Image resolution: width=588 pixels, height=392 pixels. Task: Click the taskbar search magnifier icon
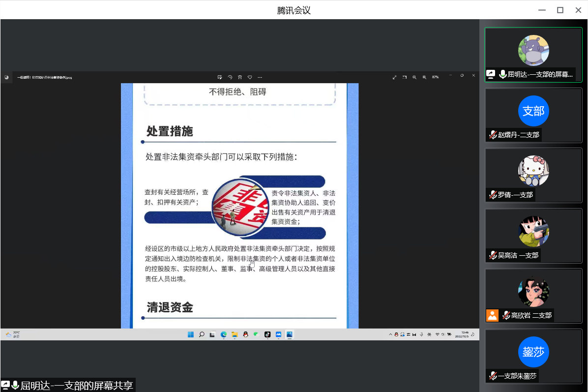point(202,334)
